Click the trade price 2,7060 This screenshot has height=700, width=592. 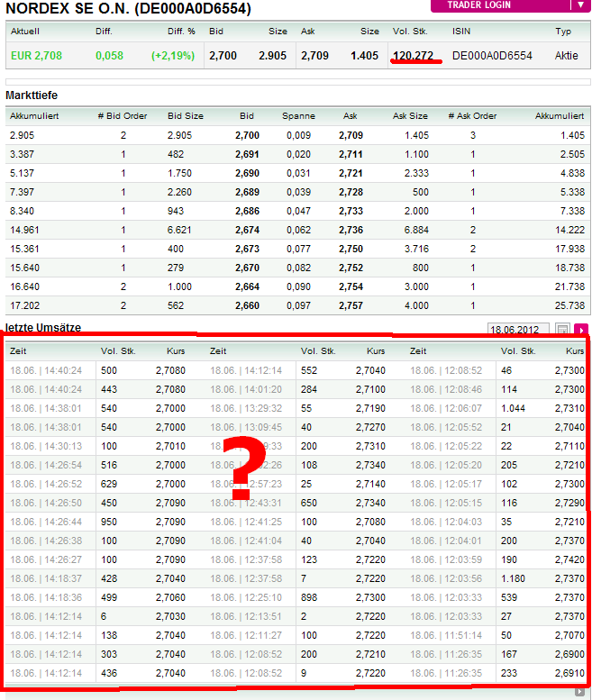[x=170, y=598]
